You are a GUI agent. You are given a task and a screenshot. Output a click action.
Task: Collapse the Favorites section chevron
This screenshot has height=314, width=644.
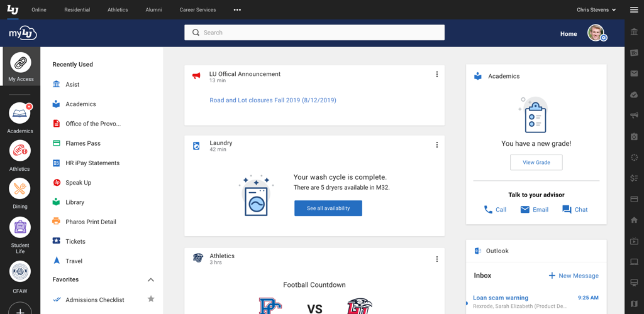[x=151, y=279]
